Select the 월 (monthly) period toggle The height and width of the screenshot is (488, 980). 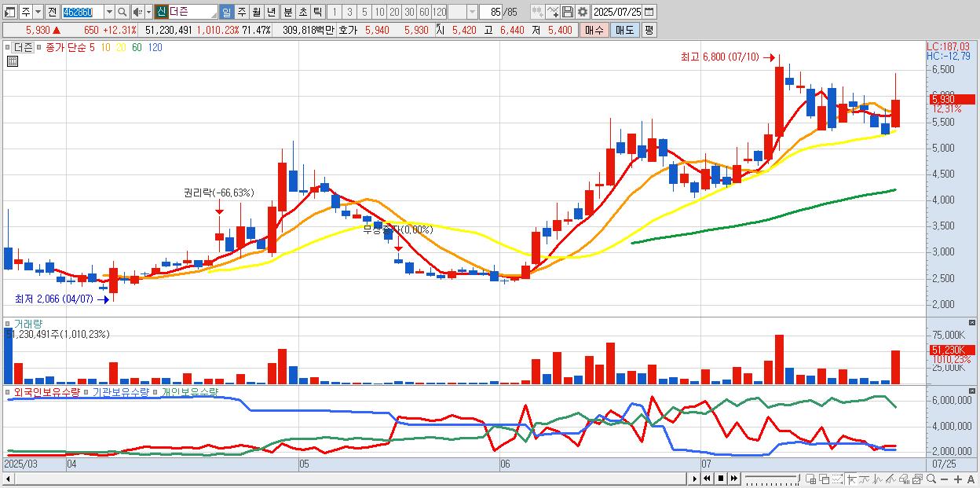[255, 12]
